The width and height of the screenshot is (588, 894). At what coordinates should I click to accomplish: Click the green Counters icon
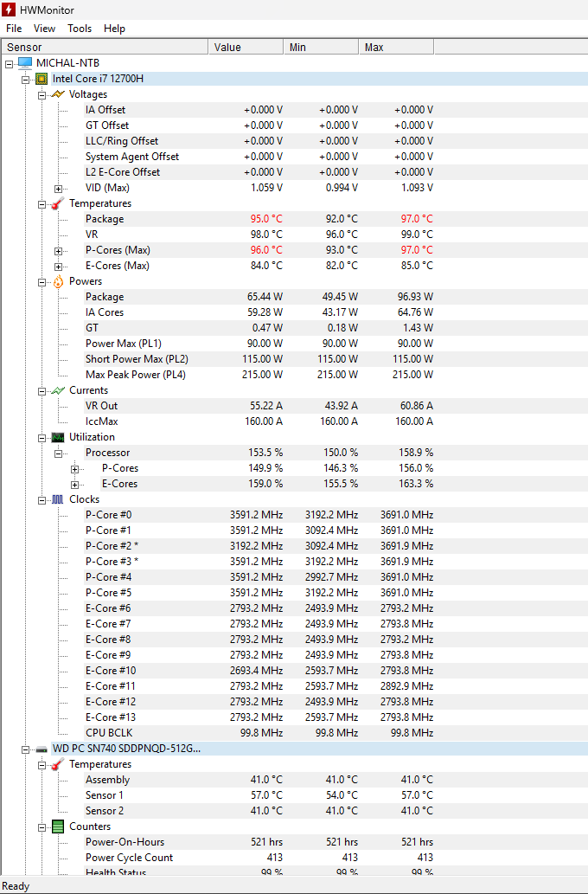58,826
